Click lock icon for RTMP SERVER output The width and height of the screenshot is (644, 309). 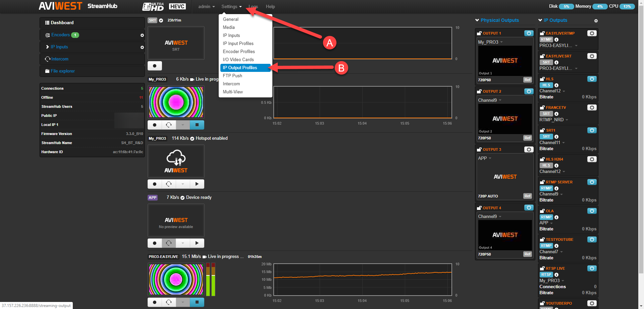(x=542, y=182)
